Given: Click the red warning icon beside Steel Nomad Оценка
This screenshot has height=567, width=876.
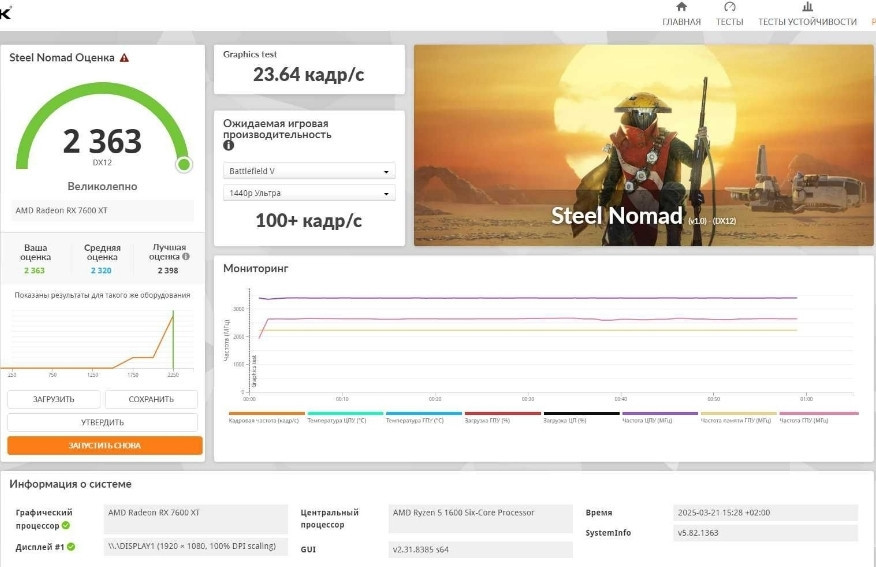Looking at the screenshot, I should 124,58.
